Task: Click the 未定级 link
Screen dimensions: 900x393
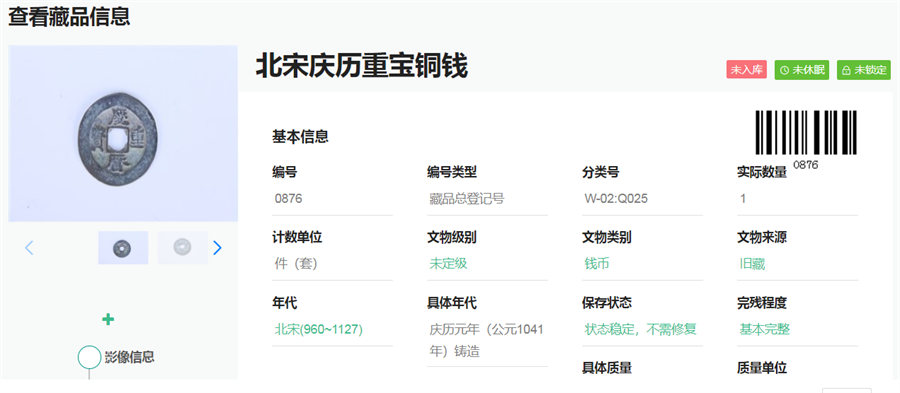Action: point(448,264)
